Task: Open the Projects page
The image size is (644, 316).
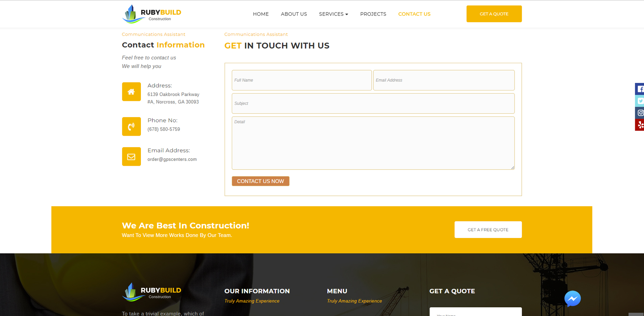Action: point(373,14)
